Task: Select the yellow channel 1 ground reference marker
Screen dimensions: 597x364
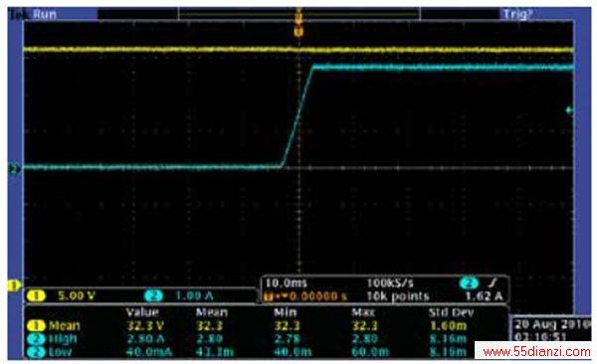Action: coord(14,285)
